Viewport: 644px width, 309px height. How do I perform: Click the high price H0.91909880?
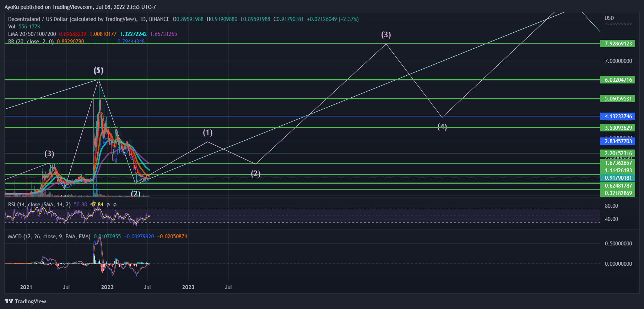[x=222, y=19]
